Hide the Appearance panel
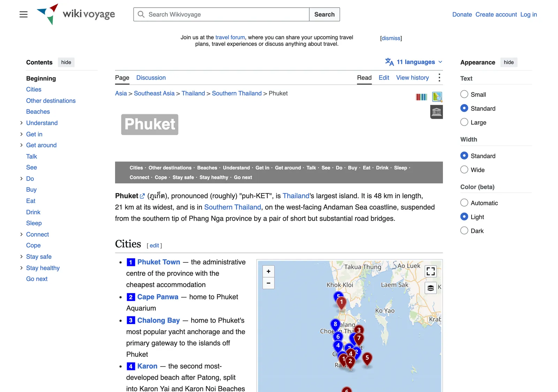The width and height of the screenshot is (558, 392). [509, 62]
